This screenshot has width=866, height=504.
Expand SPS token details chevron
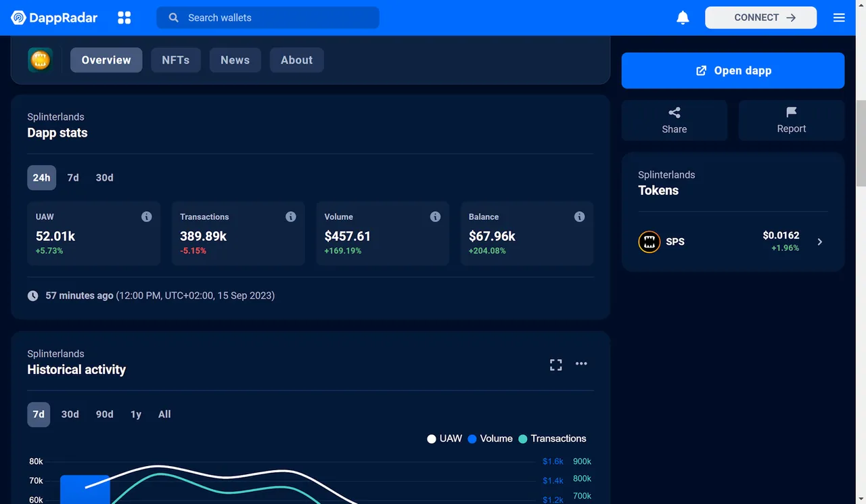(x=820, y=242)
